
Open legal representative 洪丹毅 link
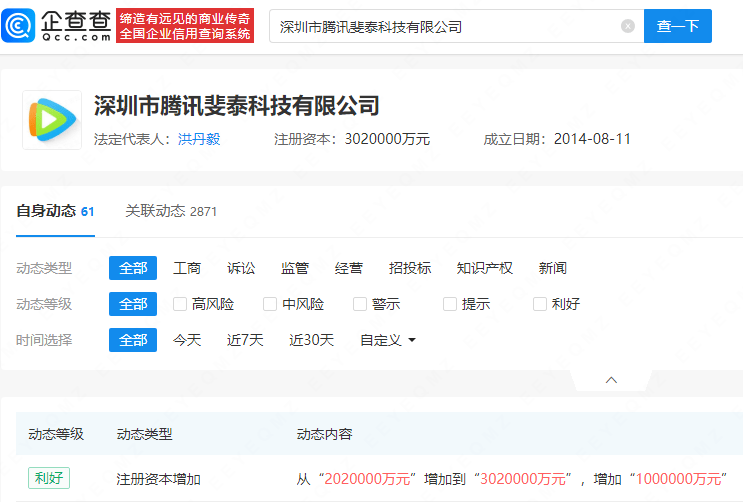[x=199, y=139]
